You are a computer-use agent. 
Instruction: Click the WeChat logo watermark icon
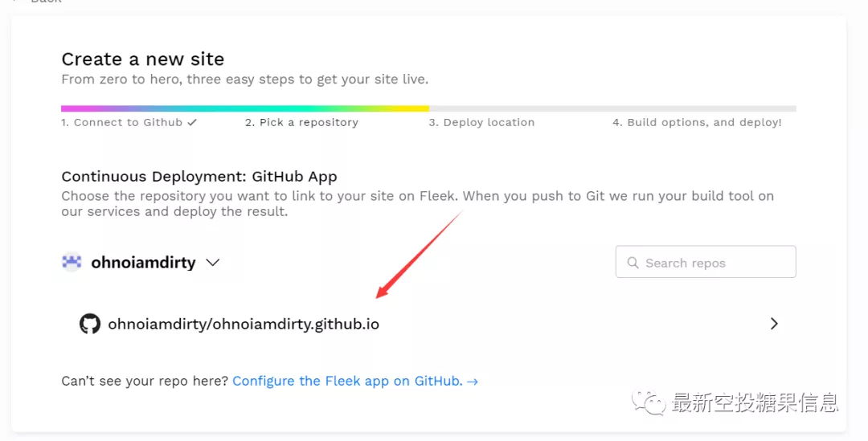(x=649, y=402)
